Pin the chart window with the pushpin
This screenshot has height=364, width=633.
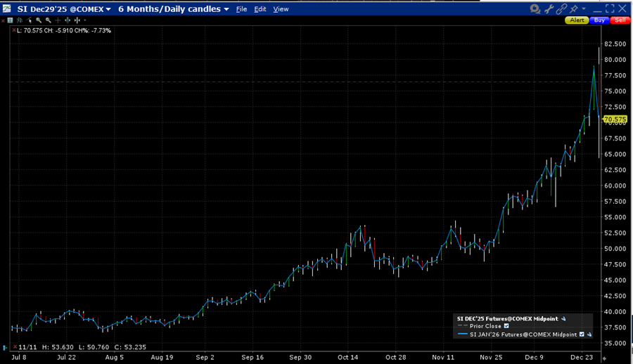(574, 8)
